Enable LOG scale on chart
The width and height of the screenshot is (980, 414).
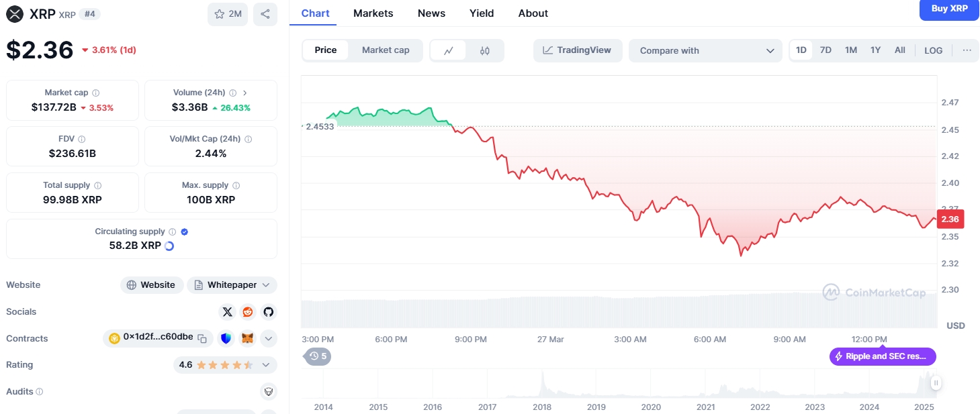point(933,50)
